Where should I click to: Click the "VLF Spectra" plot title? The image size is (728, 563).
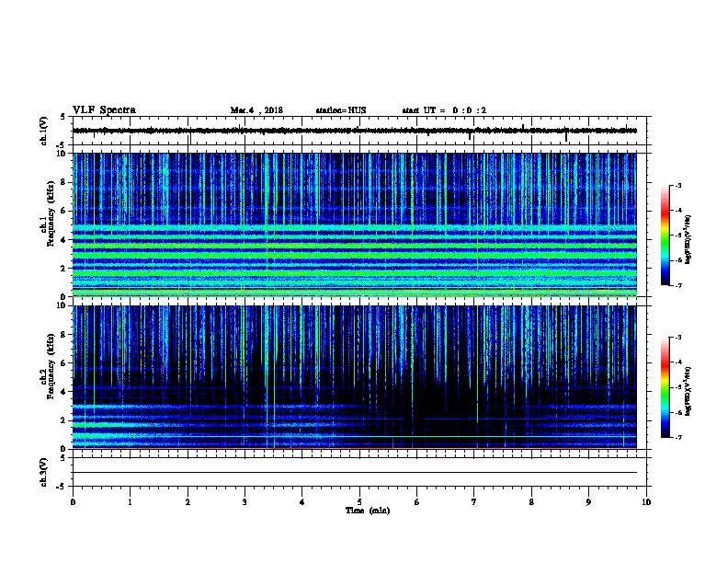coord(104,110)
